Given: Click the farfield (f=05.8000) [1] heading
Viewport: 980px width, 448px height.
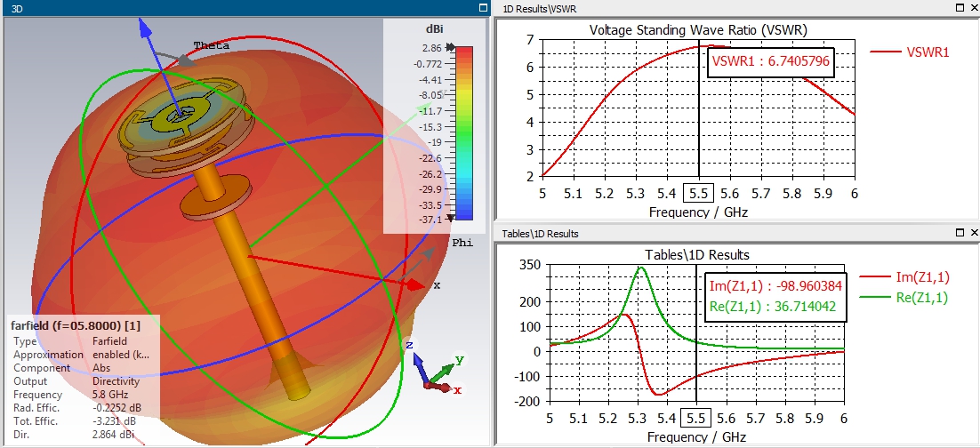Looking at the screenshot, I should click(76, 325).
